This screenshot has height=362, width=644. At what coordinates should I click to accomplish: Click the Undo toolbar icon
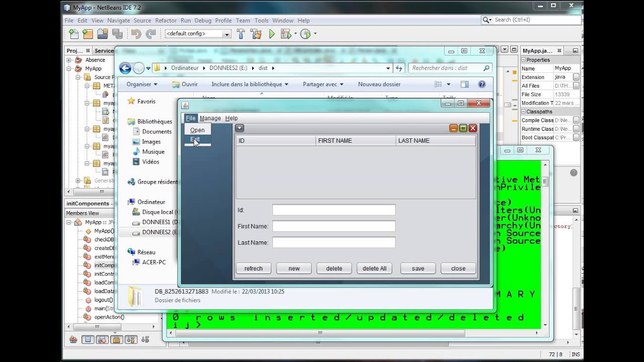point(136,34)
